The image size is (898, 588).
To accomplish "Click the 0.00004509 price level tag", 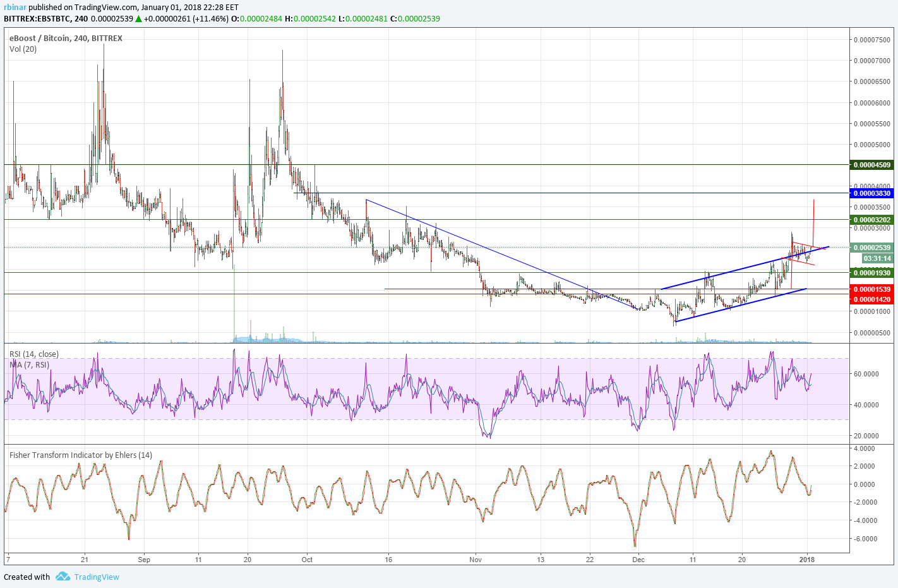I will coord(872,165).
